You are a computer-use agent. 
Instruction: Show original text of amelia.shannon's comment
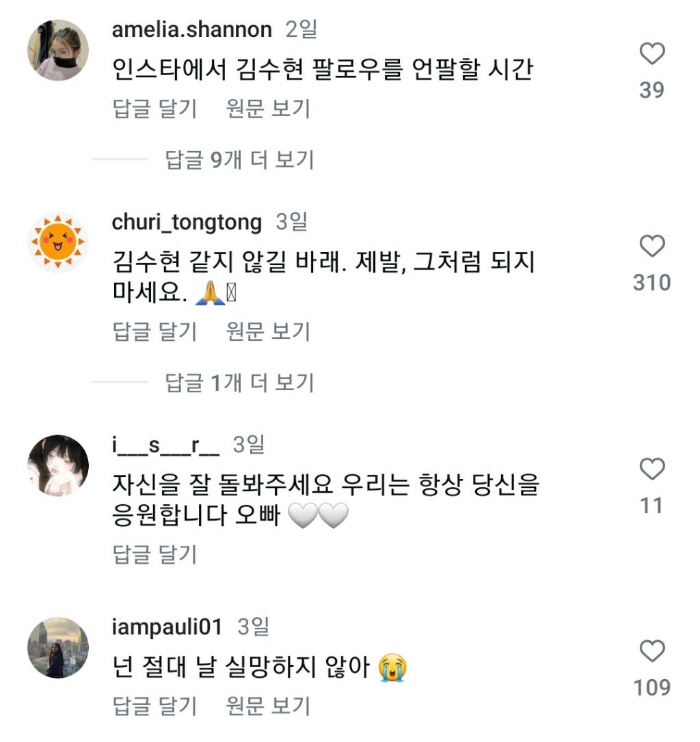tap(268, 109)
